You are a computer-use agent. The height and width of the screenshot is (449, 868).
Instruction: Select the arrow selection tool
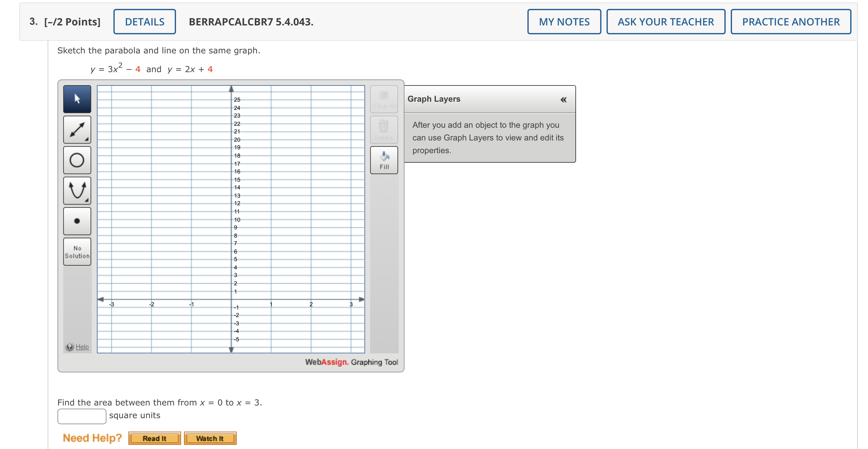[x=77, y=99]
